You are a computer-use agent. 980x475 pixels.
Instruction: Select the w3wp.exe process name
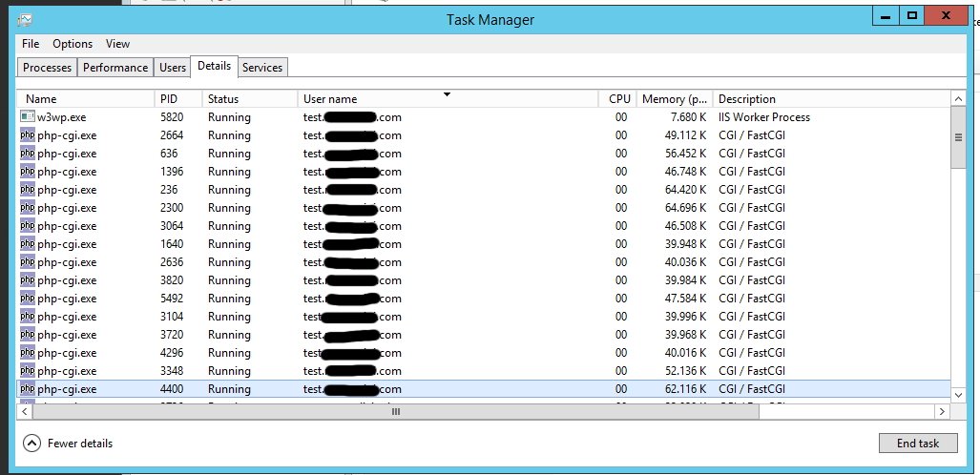pyautogui.click(x=62, y=117)
